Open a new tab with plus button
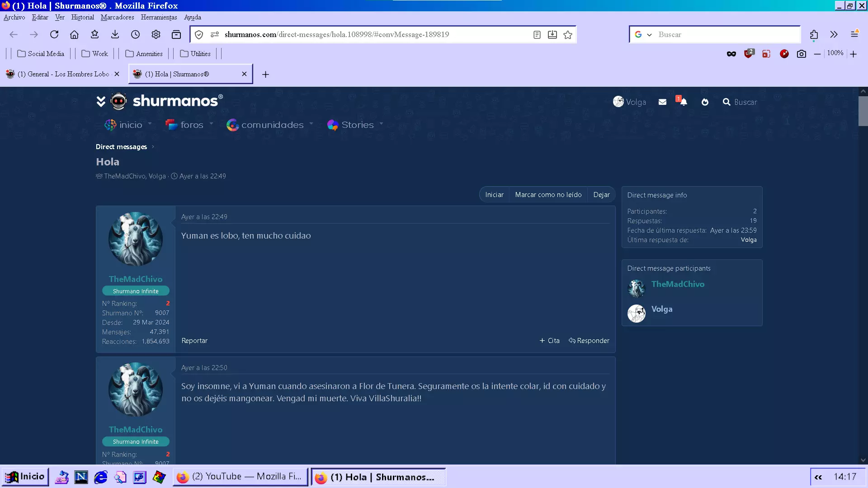The width and height of the screenshot is (868, 488). 265,75
